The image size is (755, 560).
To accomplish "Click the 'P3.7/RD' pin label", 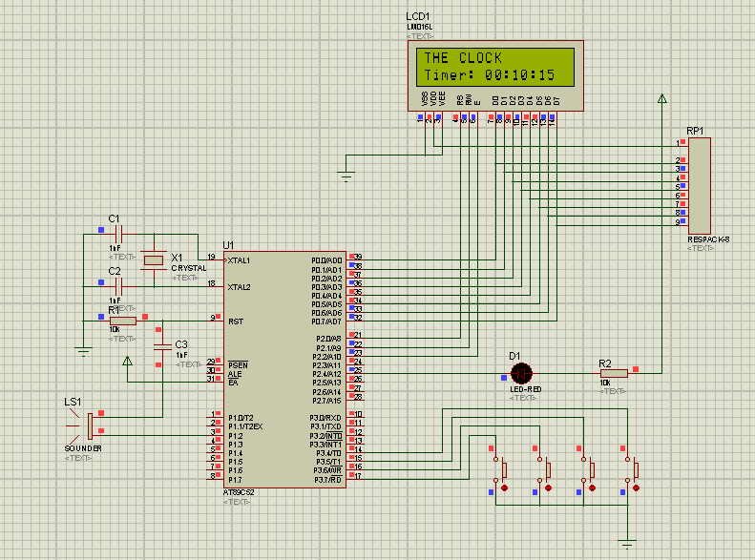I will click(x=327, y=480).
